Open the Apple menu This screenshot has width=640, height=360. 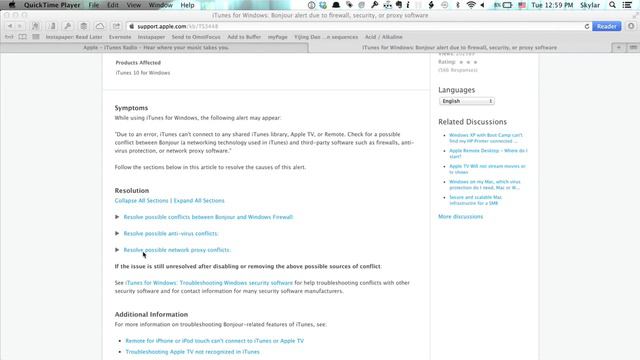11,5
